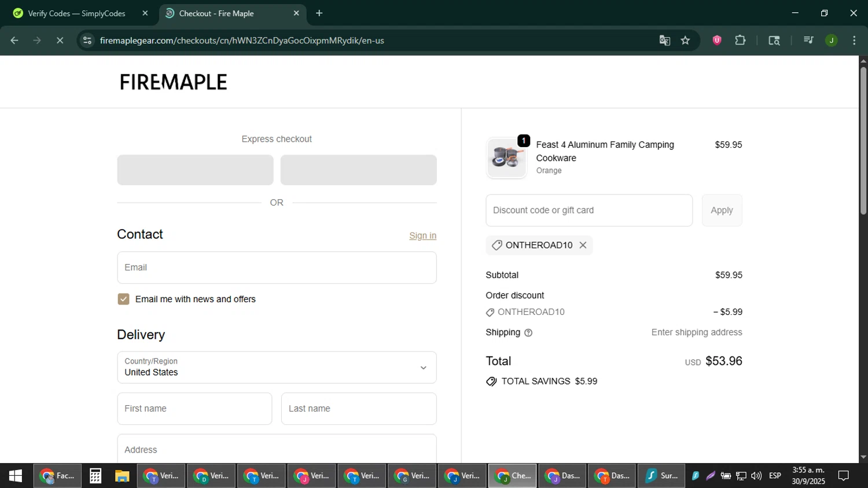Open the volume control in system tray

click(756, 476)
